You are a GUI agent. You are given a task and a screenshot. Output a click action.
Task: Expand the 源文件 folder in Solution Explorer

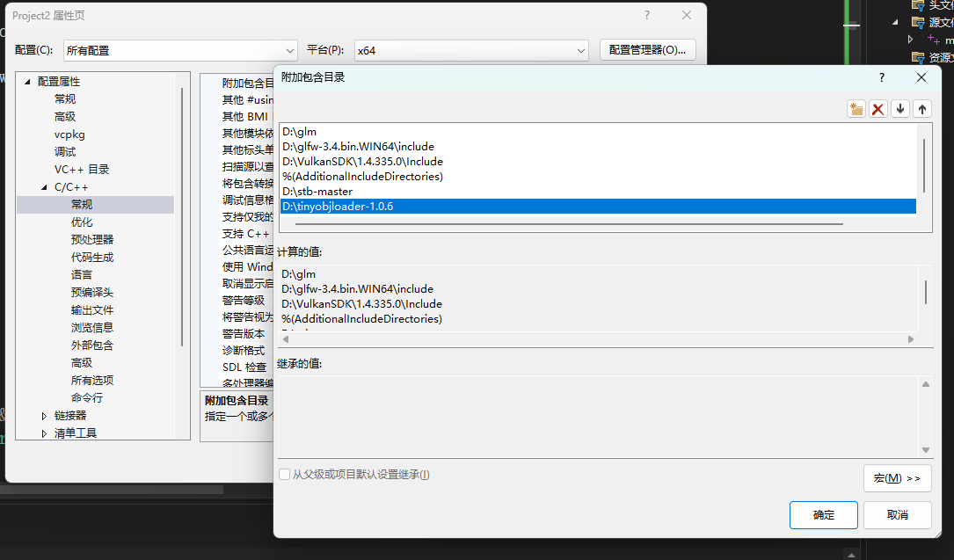[895, 23]
